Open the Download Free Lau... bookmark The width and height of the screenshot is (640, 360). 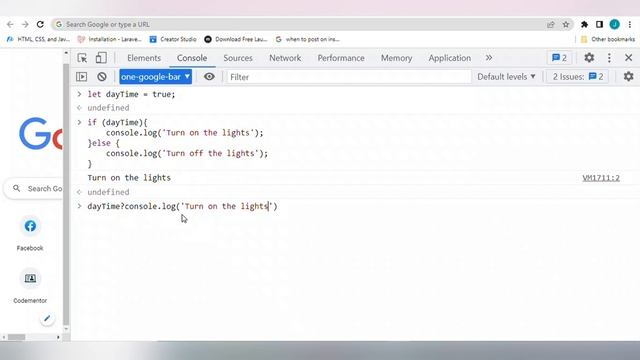pos(236,39)
